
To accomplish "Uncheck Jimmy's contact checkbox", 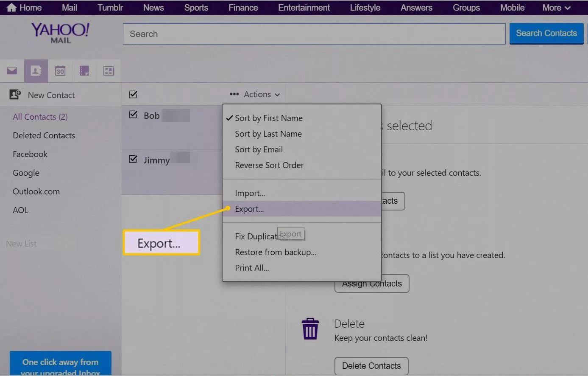I will click(x=133, y=159).
